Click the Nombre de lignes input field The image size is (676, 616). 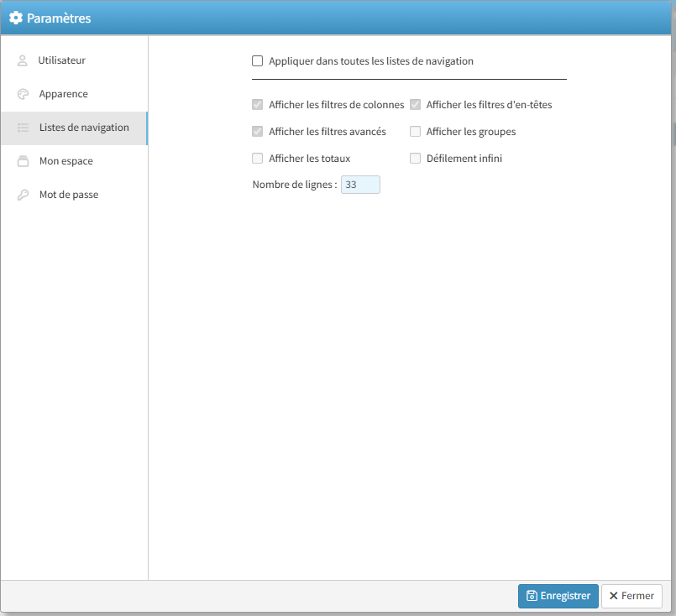360,185
